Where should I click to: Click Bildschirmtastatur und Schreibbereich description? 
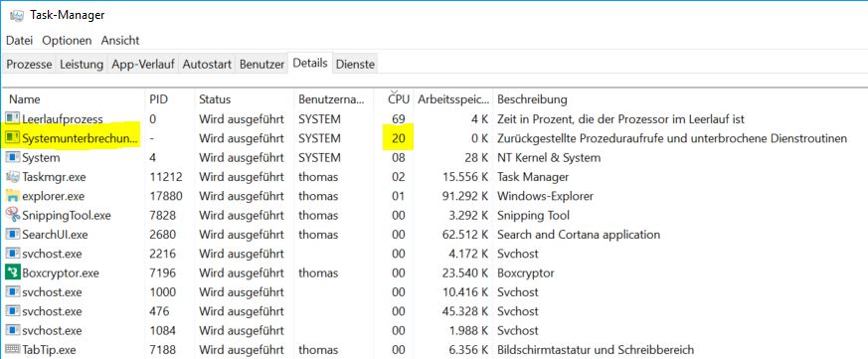coord(596,350)
